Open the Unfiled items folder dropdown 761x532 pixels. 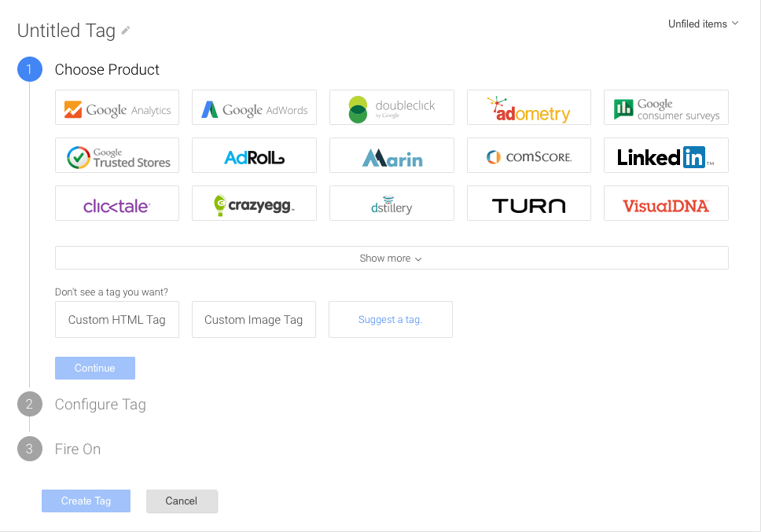704,24
